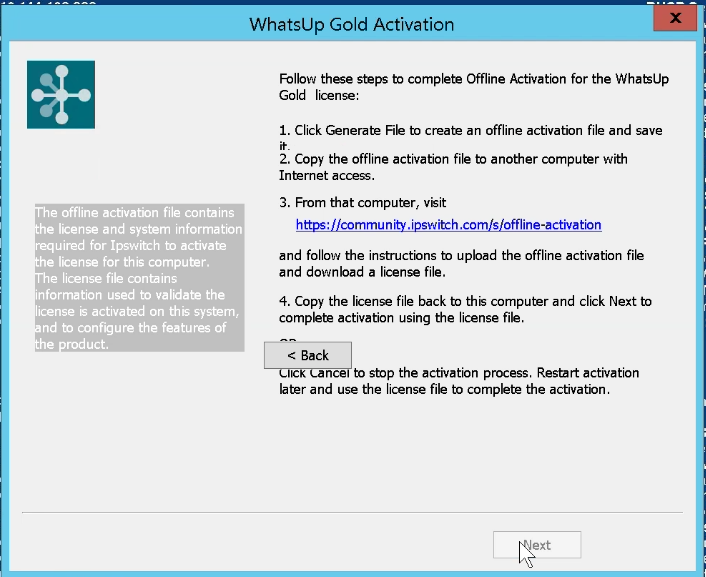The width and height of the screenshot is (706, 577).
Task: Click 'and follow the instructions to upload' text
Action: (x=462, y=264)
